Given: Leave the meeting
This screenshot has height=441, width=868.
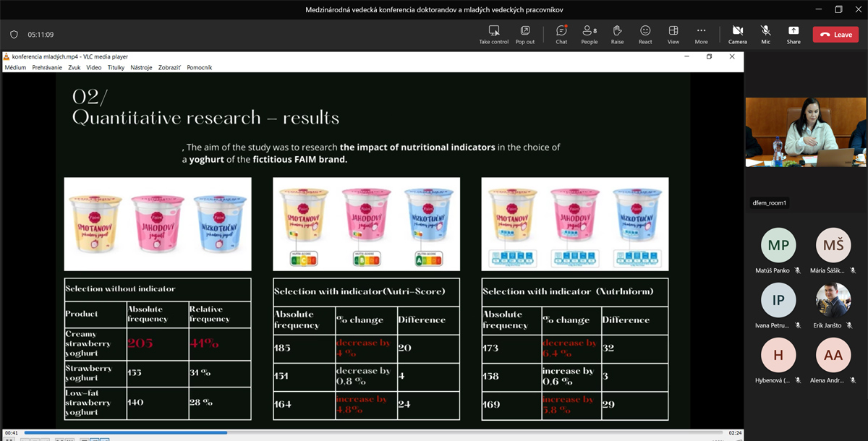Looking at the screenshot, I should click(x=835, y=35).
